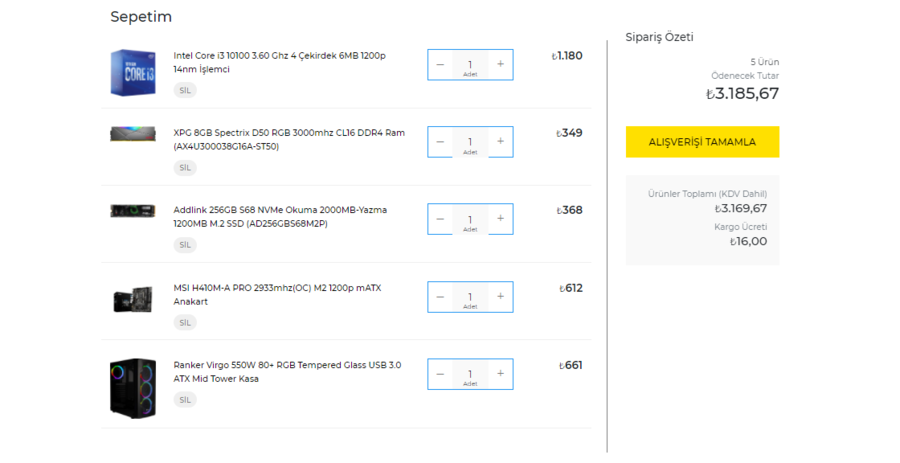Remove Intel Core i3 processor with SİL

point(185,90)
